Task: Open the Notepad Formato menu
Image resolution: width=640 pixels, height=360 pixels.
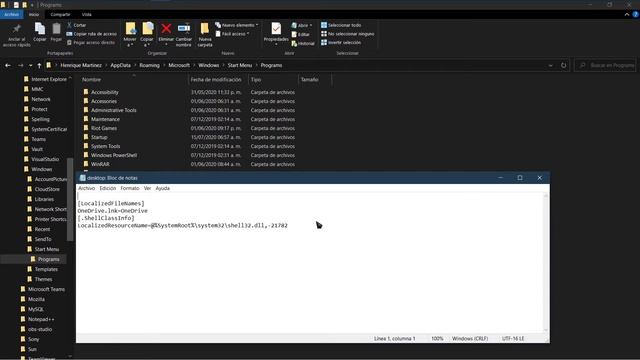Action: 130,188
